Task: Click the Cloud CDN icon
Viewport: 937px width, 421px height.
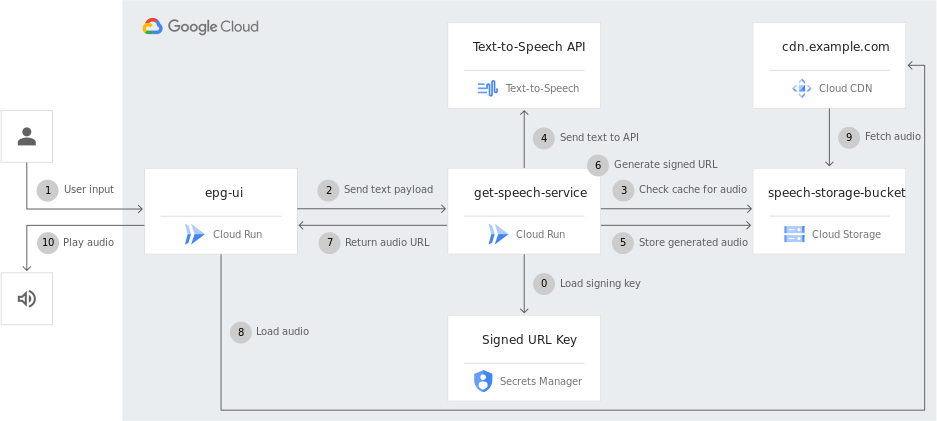Action: click(801, 88)
